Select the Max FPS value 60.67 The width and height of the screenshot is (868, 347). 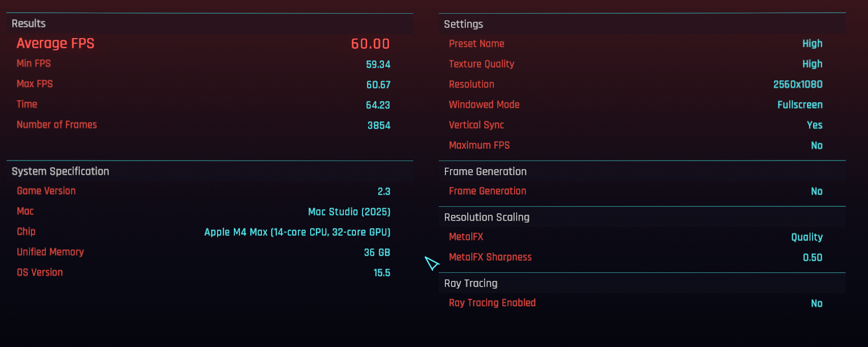point(378,85)
